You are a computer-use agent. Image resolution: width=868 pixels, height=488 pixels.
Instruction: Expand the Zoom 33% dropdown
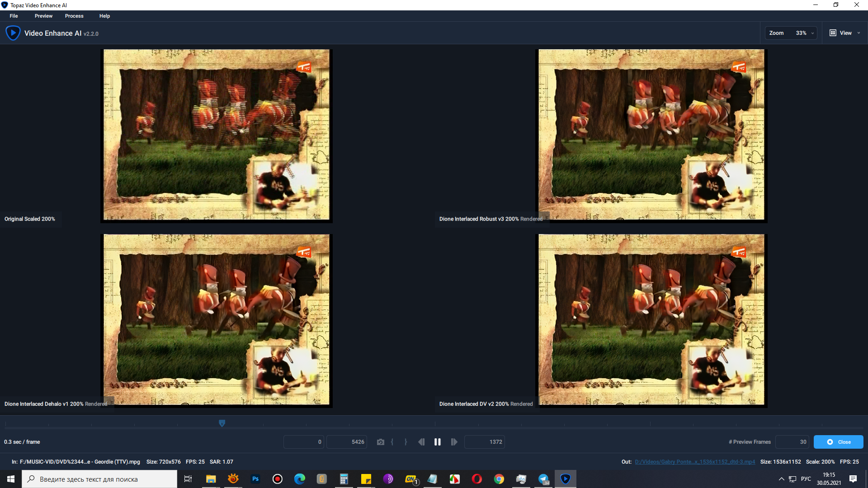pyautogui.click(x=791, y=33)
